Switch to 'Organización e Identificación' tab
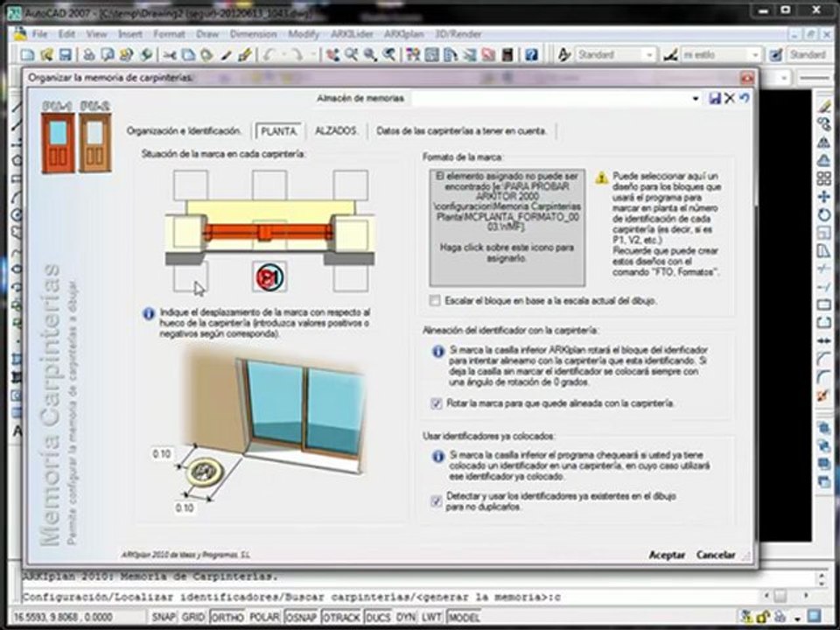This screenshot has width=840, height=630. (184, 131)
